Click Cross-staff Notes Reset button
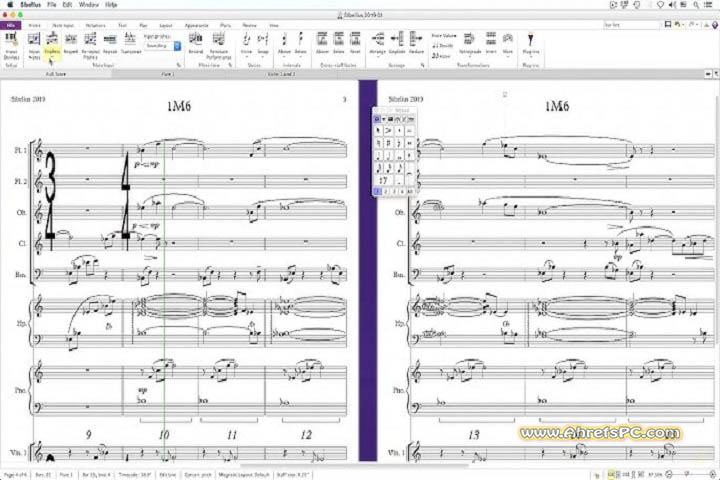Viewport: 720px width, 480px height. pos(355,44)
